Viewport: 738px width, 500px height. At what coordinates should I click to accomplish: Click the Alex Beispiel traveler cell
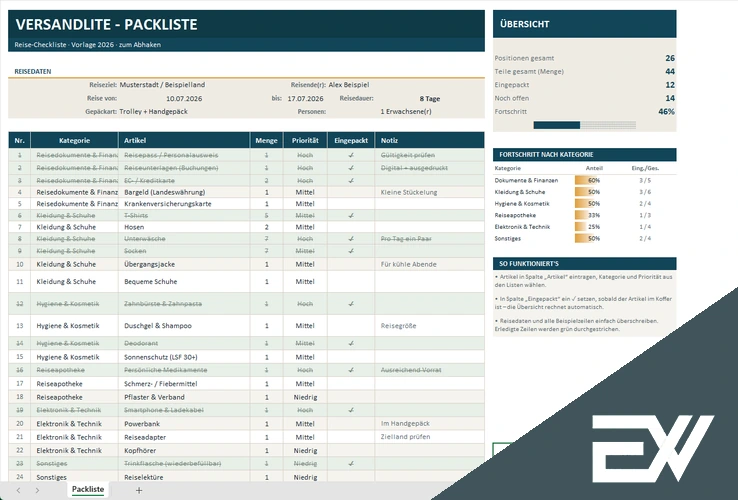(349, 85)
